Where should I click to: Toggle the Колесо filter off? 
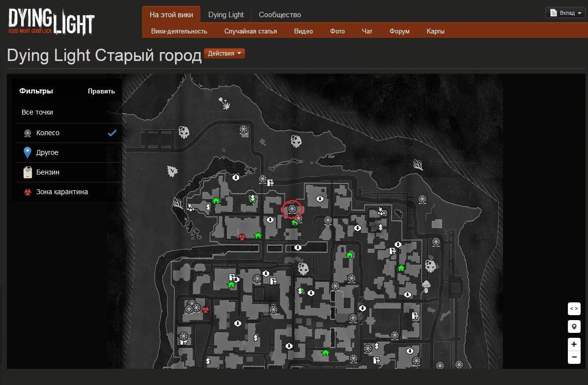pyautogui.click(x=69, y=133)
